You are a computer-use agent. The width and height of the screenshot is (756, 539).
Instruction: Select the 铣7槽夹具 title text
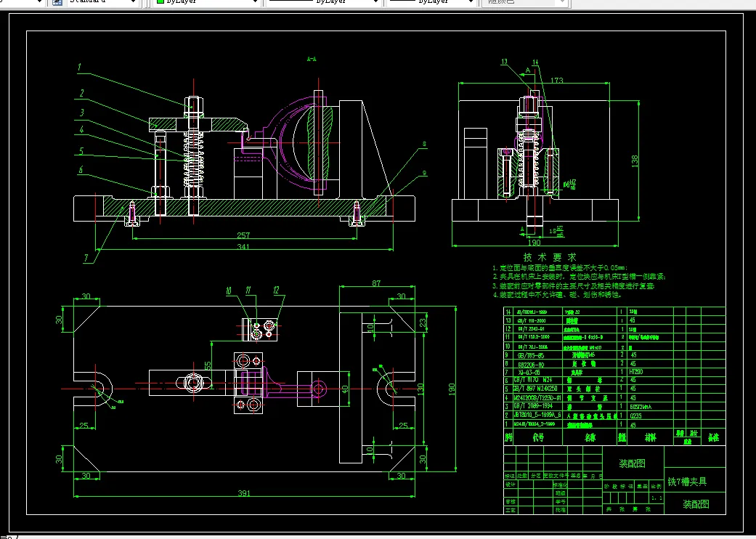click(x=687, y=482)
